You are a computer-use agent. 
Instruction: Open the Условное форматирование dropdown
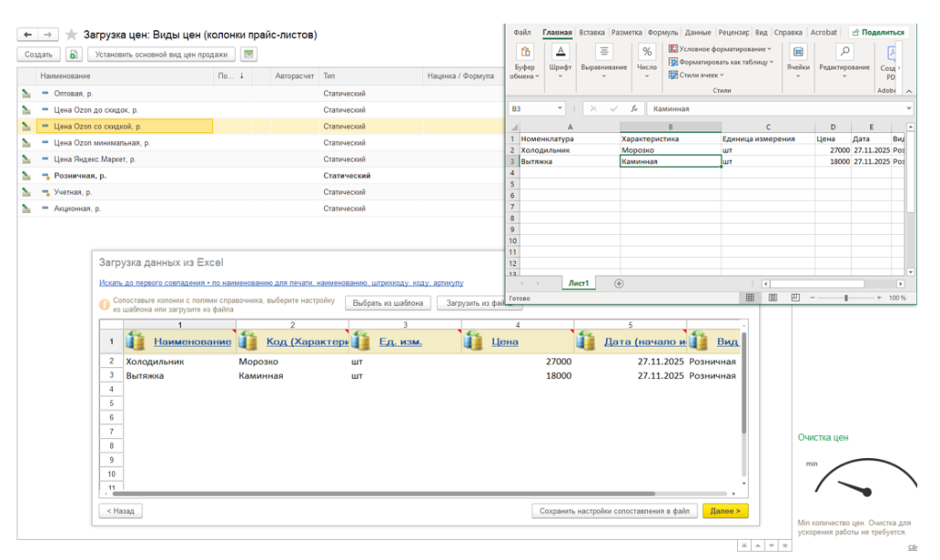pyautogui.click(x=720, y=50)
